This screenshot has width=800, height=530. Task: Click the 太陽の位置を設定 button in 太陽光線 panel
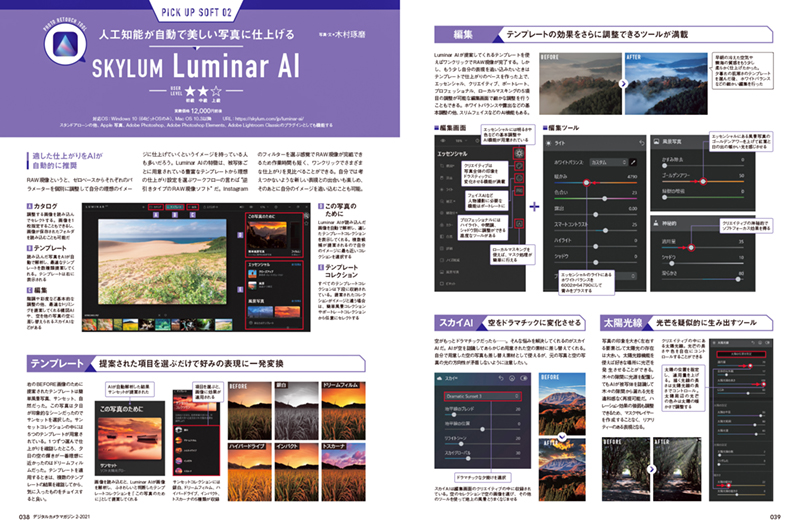(x=741, y=354)
